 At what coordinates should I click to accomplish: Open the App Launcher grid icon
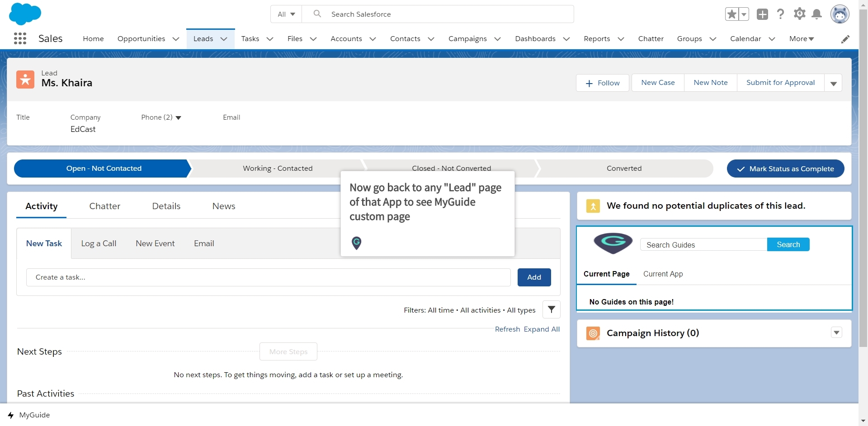coord(20,38)
